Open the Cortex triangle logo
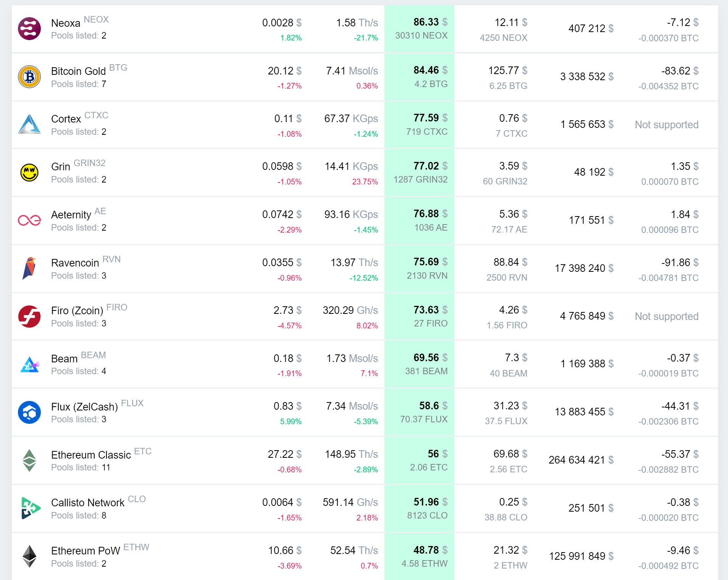Viewport: 728px width, 580px height. 29,124
